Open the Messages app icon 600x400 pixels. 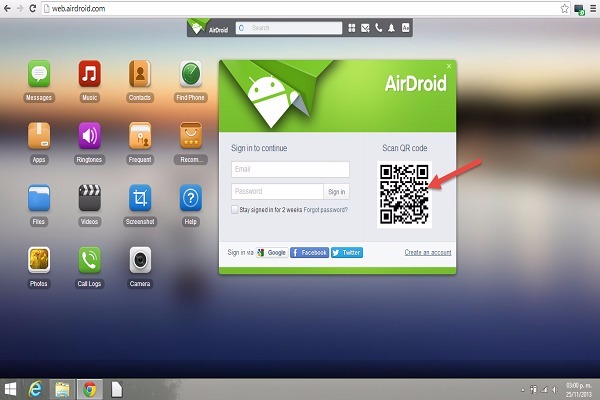pos(39,75)
